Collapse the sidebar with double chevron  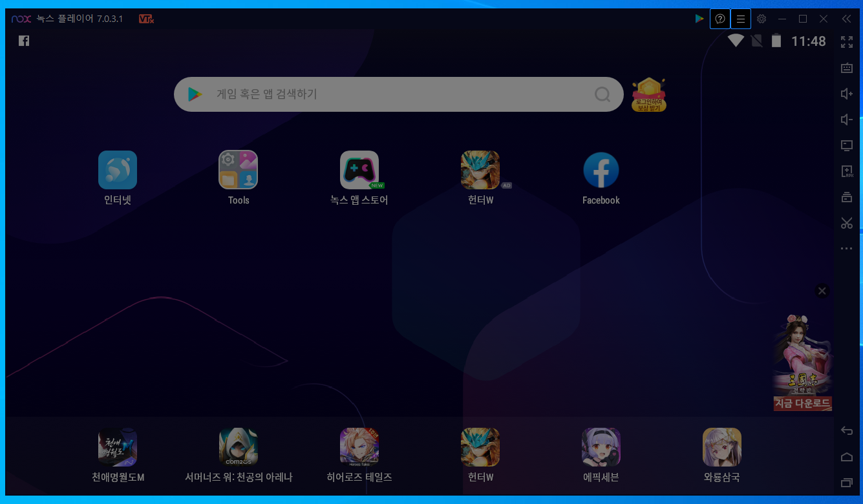[x=846, y=19]
